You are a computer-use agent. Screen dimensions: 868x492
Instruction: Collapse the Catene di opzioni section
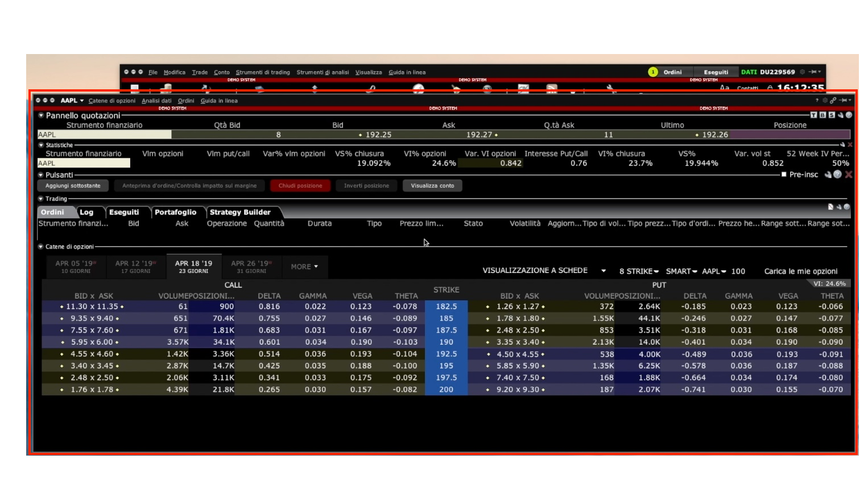click(x=41, y=246)
